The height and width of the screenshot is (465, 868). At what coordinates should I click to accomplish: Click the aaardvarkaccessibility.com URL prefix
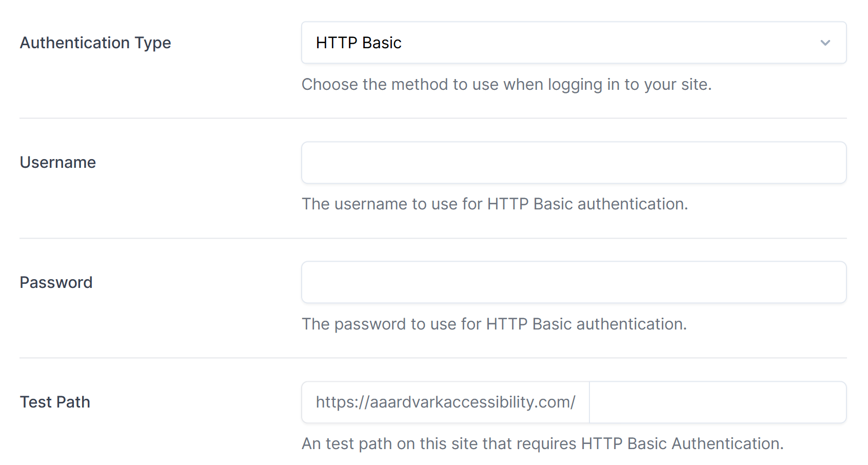pyautogui.click(x=445, y=402)
